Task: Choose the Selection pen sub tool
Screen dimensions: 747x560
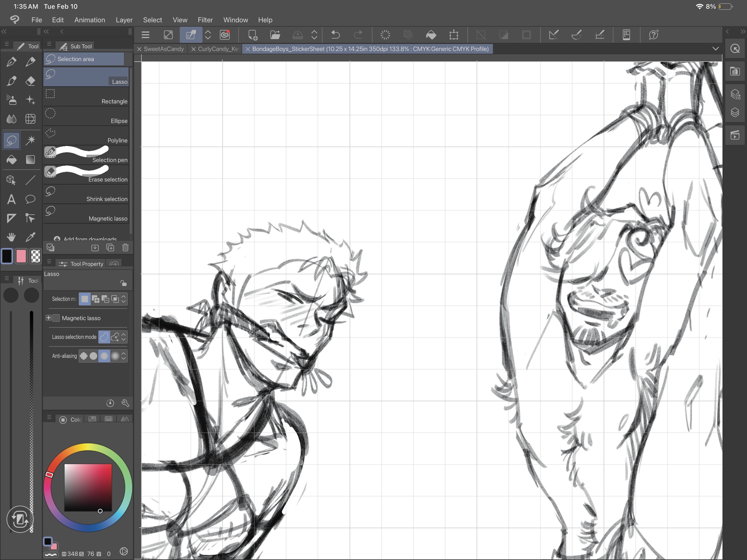Action: (x=87, y=155)
